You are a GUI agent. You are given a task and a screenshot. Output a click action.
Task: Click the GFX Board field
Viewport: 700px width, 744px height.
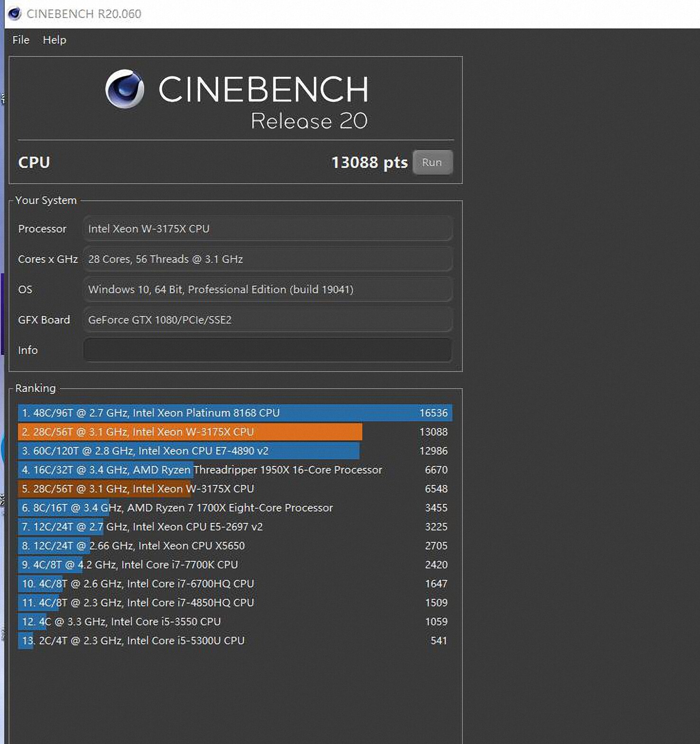[267, 320]
